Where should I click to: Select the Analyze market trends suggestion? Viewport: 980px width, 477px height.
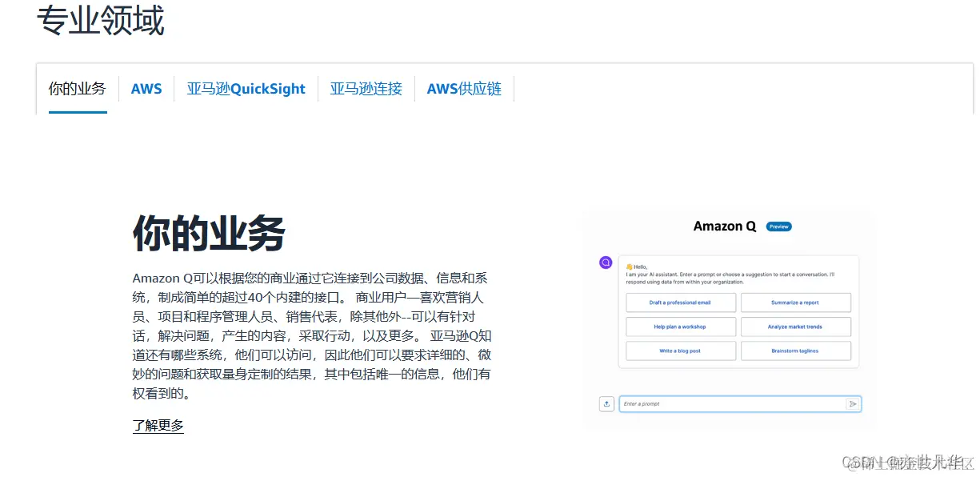795,327
